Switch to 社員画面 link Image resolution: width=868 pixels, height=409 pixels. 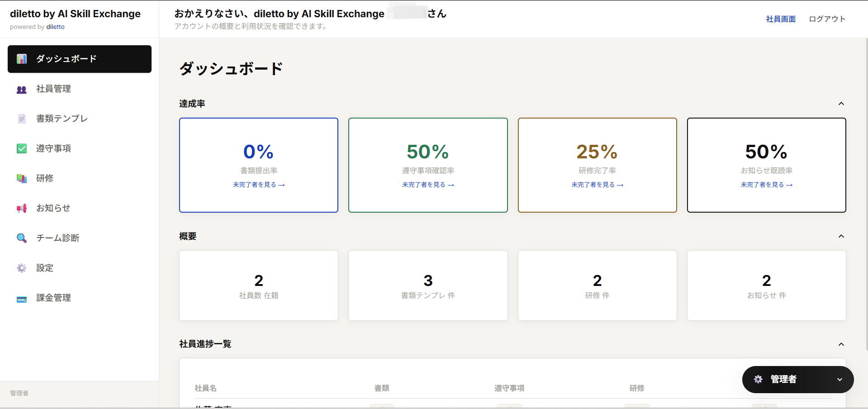click(781, 19)
